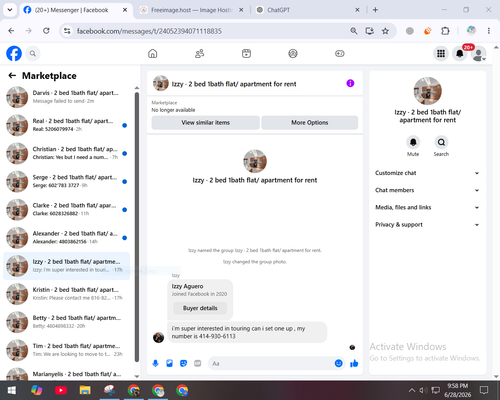Click the address bar URL
The height and width of the screenshot is (400, 500).
tap(149, 31)
